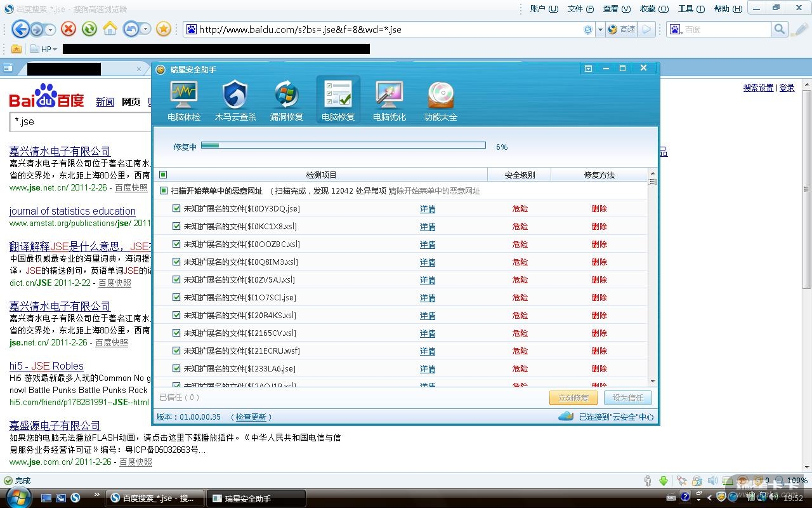Open 详情 for $I0DY3DQ.jse
812x508 pixels.
click(428, 209)
